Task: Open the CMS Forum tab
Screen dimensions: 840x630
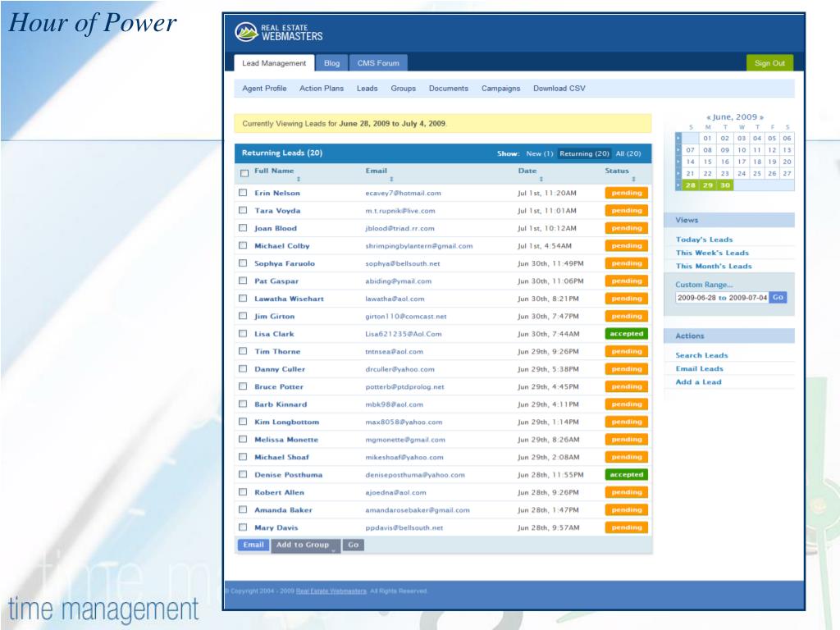Action: coord(378,62)
